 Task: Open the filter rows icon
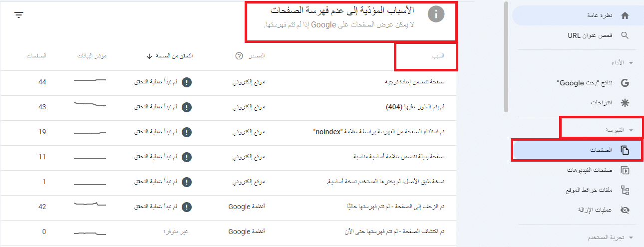coord(19,15)
